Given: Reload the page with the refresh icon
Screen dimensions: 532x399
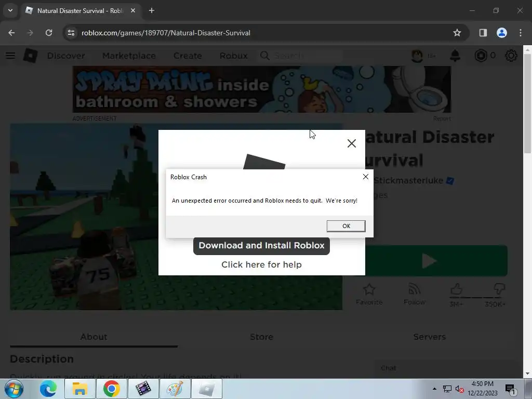Looking at the screenshot, I should tap(49, 33).
